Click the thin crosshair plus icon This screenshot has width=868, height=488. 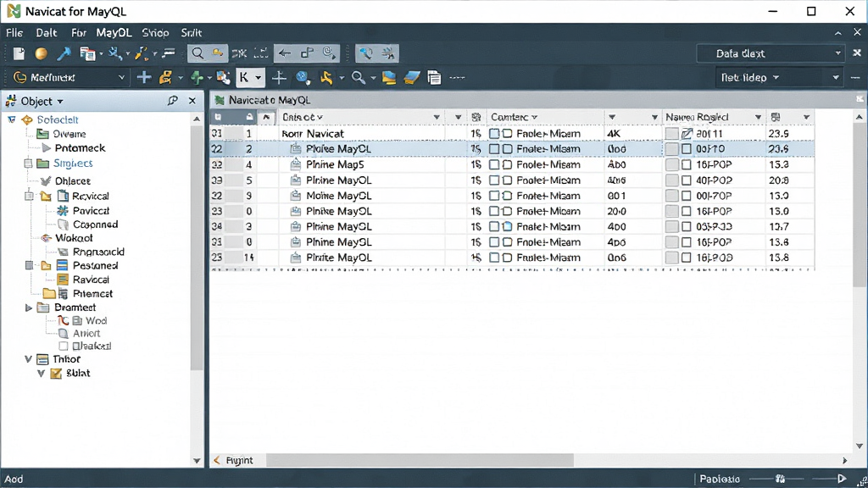[x=279, y=77]
